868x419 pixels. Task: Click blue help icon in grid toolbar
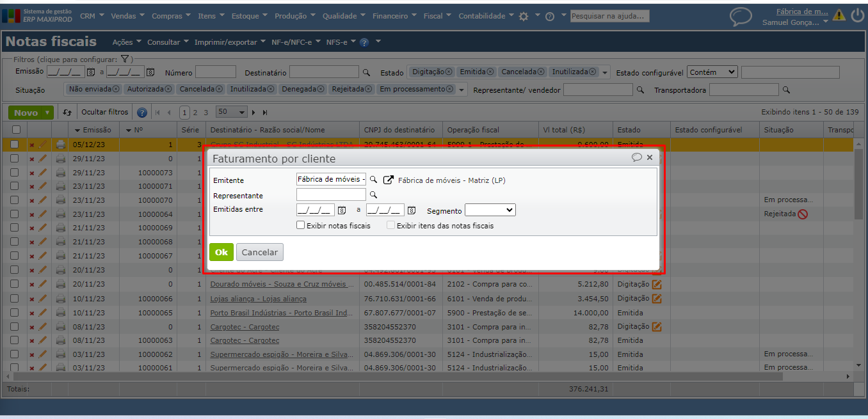coord(142,113)
